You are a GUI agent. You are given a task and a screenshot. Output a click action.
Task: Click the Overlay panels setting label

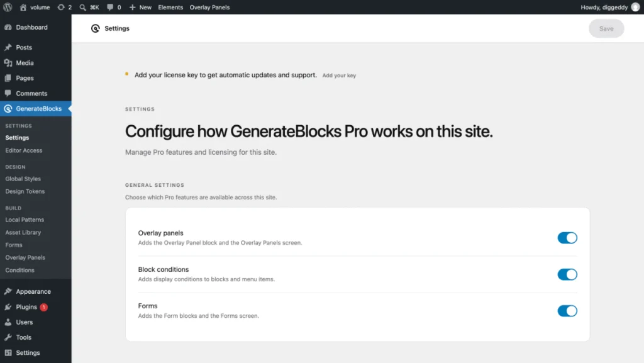coord(160,233)
